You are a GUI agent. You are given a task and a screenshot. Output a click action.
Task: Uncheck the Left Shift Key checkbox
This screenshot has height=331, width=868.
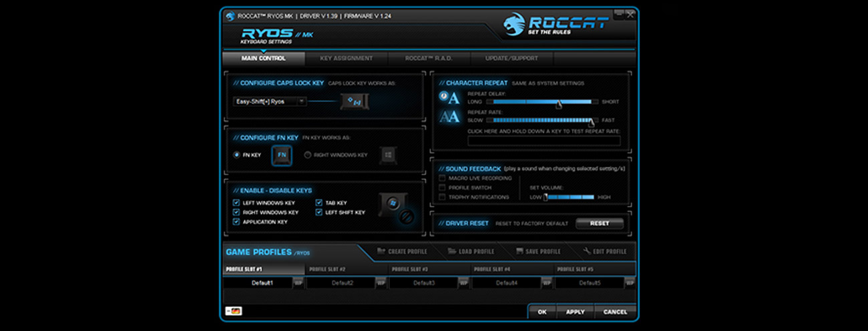(319, 212)
